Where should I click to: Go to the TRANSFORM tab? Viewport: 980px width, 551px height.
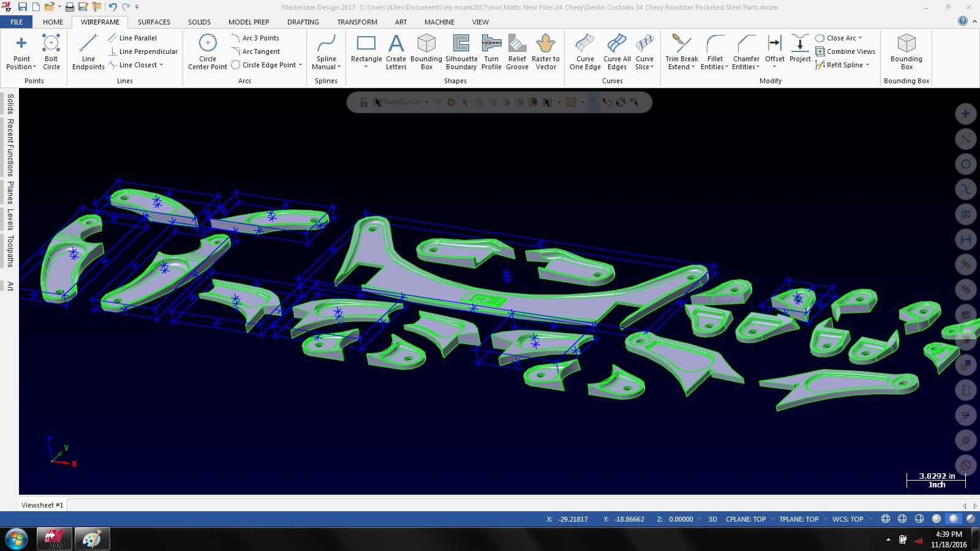[x=357, y=21]
